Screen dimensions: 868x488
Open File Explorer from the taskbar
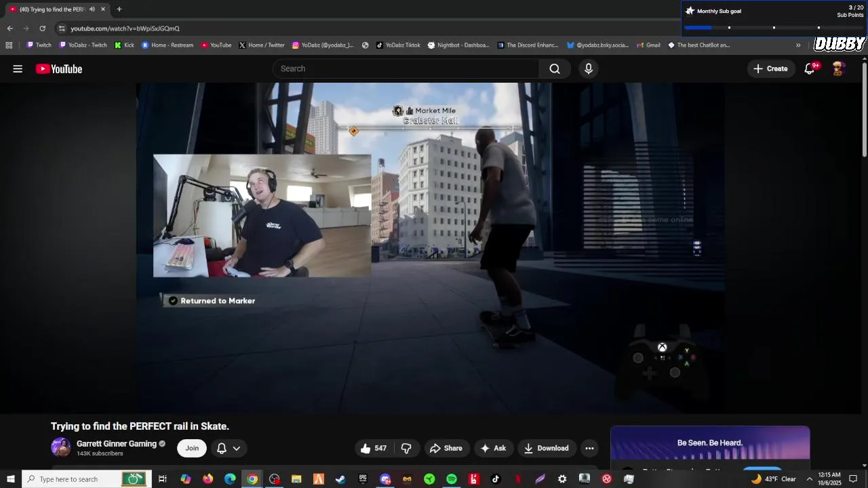296,479
